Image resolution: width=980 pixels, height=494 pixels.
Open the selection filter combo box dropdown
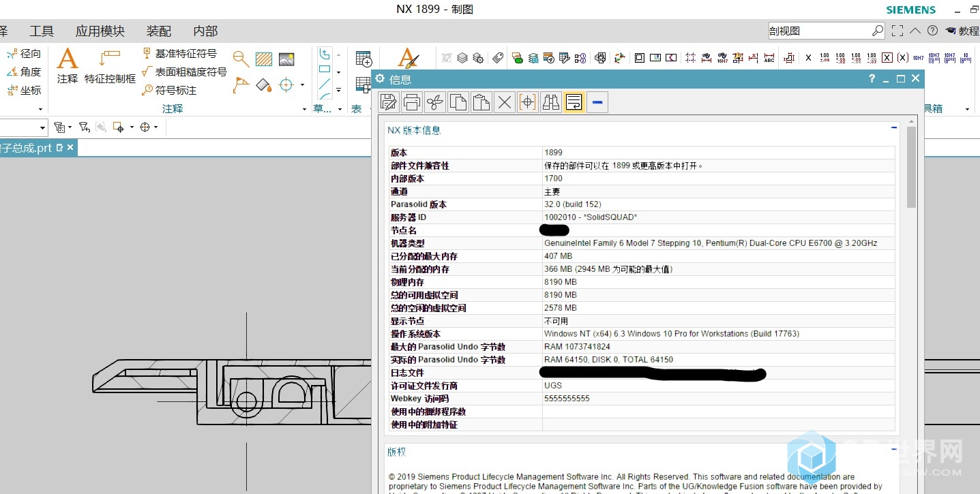[x=42, y=127]
